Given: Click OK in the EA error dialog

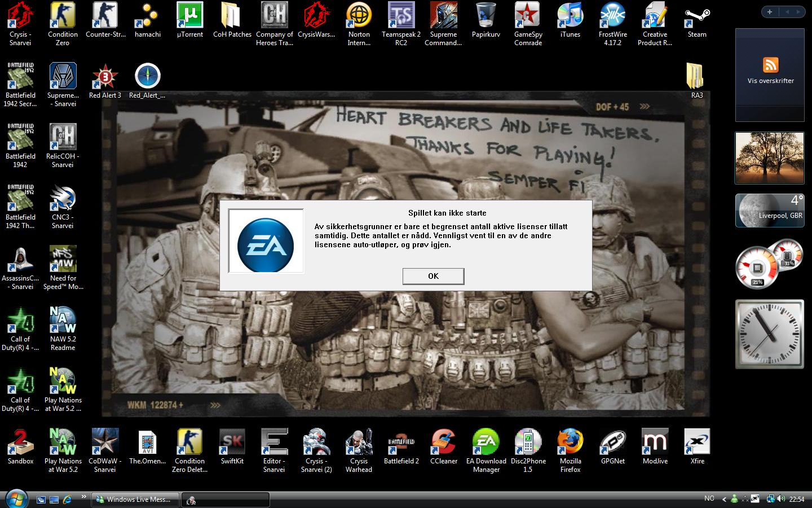Looking at the screenshot, I should (x=433, y=276).
